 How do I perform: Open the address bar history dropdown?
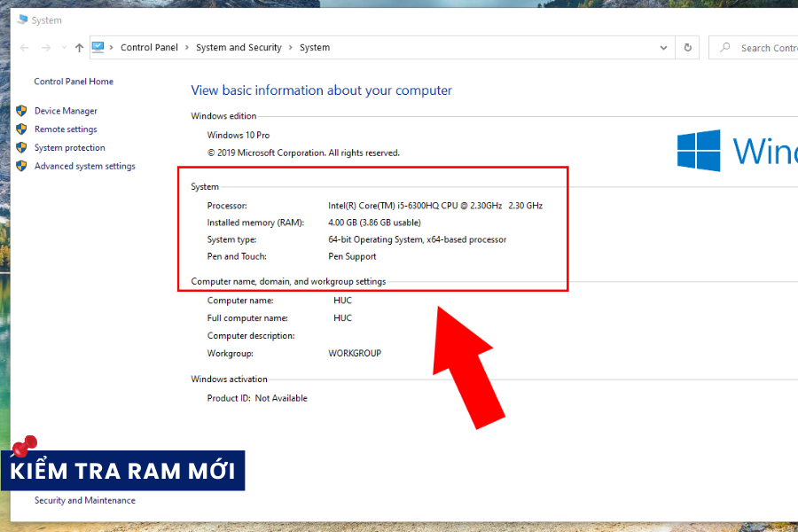tap(663, 47)
